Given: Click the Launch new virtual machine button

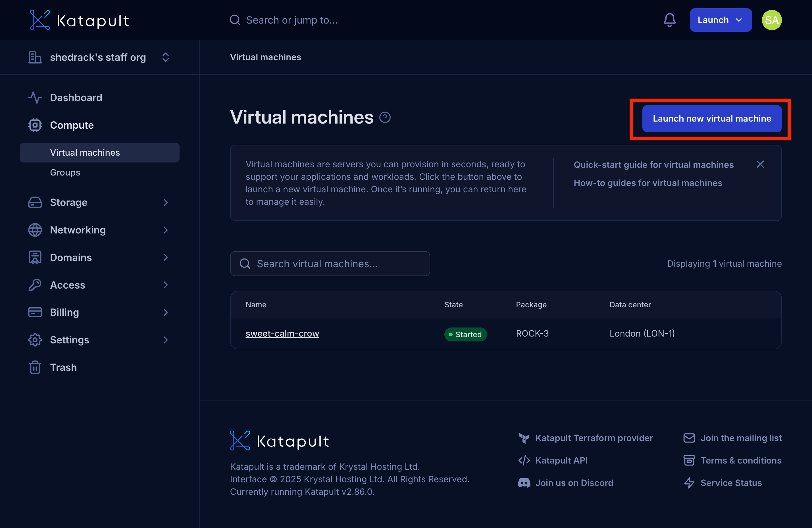Looking at the screenshot, I should [x=712, y=118].
